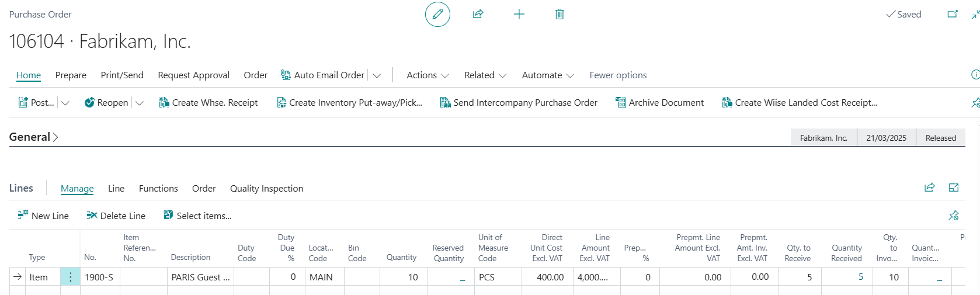
Task: Click the row selector arrow for Item line
Action: pos(18,277)
